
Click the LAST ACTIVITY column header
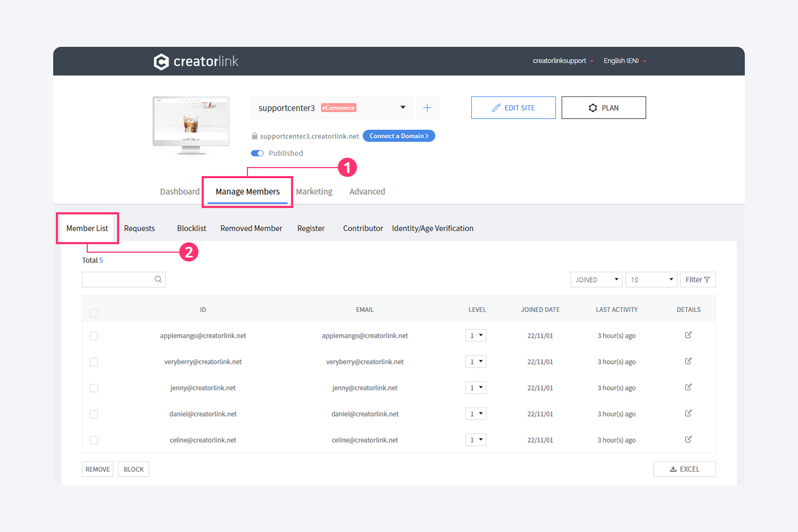(x=617, y=310)
